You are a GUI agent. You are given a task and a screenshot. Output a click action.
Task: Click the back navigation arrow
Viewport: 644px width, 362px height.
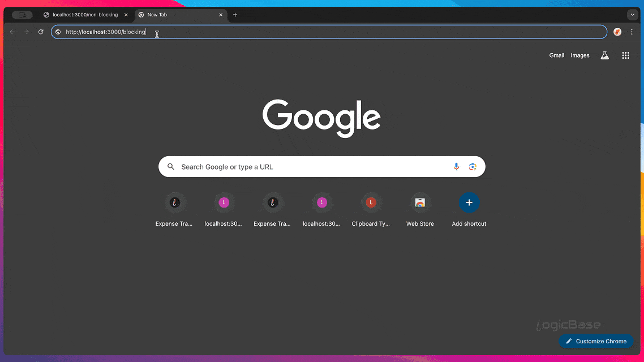pos(12,32)
